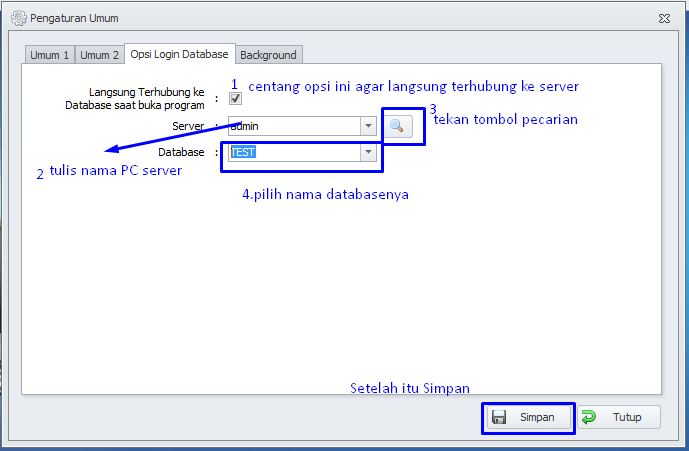Close the Pengaturan Umum dialog
The width and height of the screenshot is (689, 451).
pyautogui.click(x=664, y=18)
